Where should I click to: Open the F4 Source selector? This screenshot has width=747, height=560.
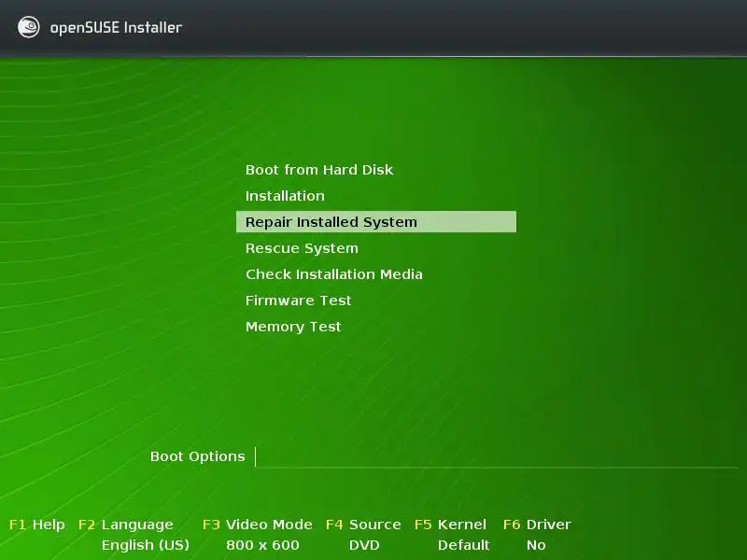tap(363, 525)
